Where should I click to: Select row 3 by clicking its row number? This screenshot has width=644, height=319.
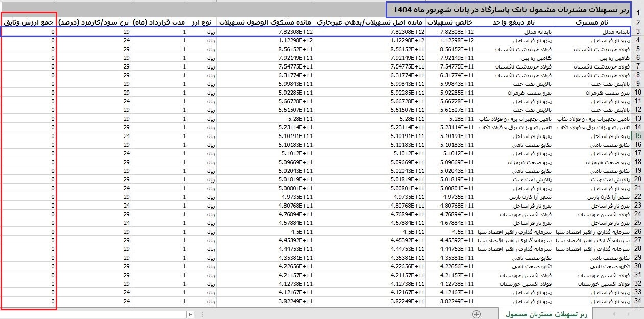click(x=637, y=32)
